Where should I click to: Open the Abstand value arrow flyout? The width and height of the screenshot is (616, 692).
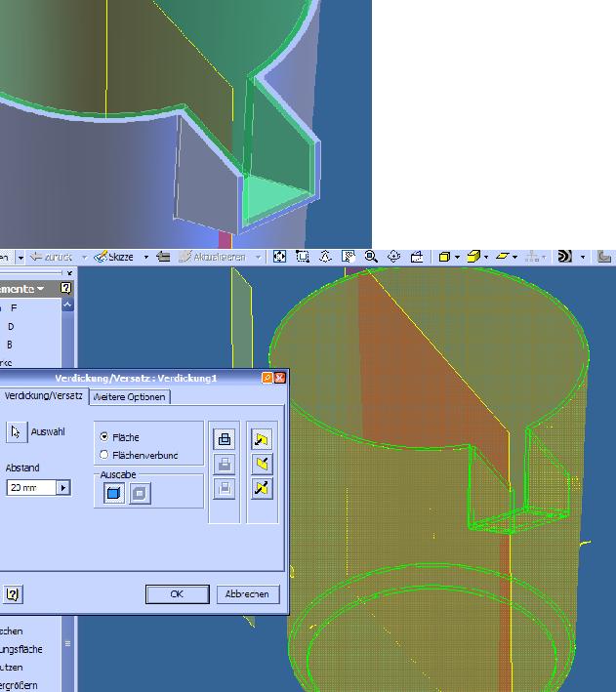click(x=63, y=487)
